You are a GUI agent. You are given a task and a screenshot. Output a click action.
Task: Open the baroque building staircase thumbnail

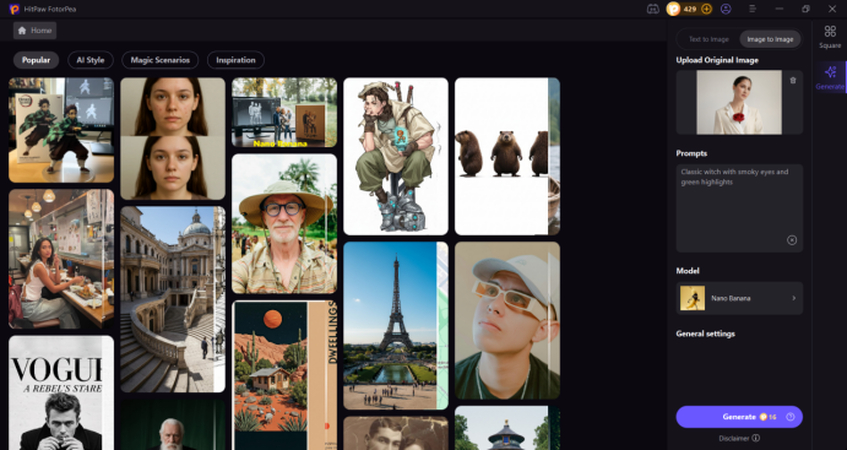tap(173, 299)
